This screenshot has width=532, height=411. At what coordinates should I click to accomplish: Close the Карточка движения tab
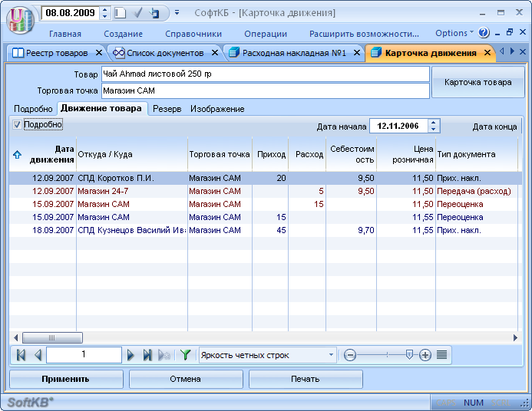pos(487,53)
